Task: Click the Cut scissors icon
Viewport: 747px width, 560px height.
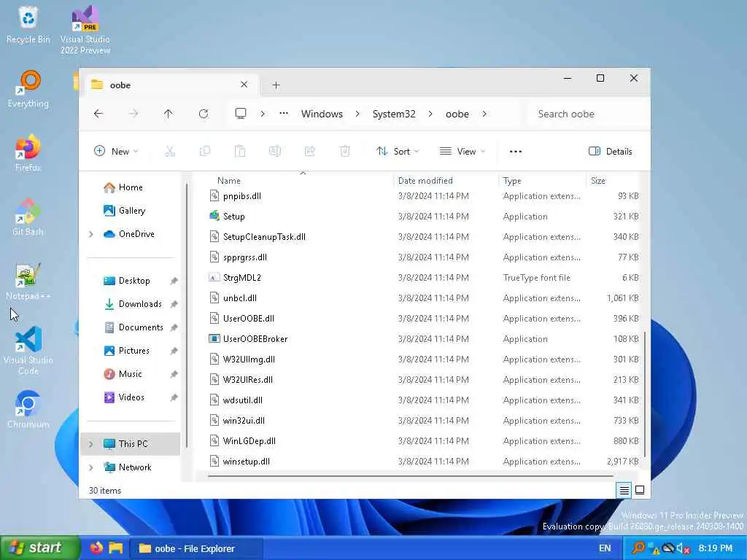Action: [x=170, y=152]
